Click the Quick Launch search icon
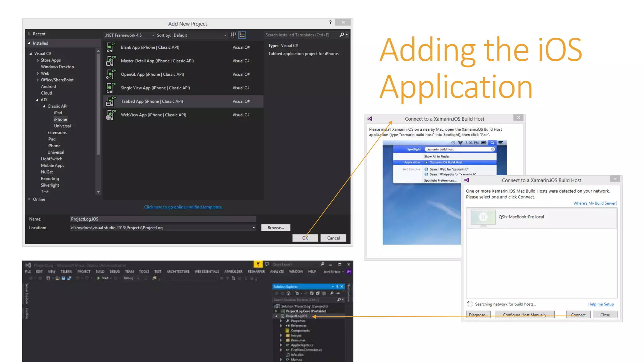Image resolution: width=644 pixels, height=362 pixels. (x=323, y=264)
